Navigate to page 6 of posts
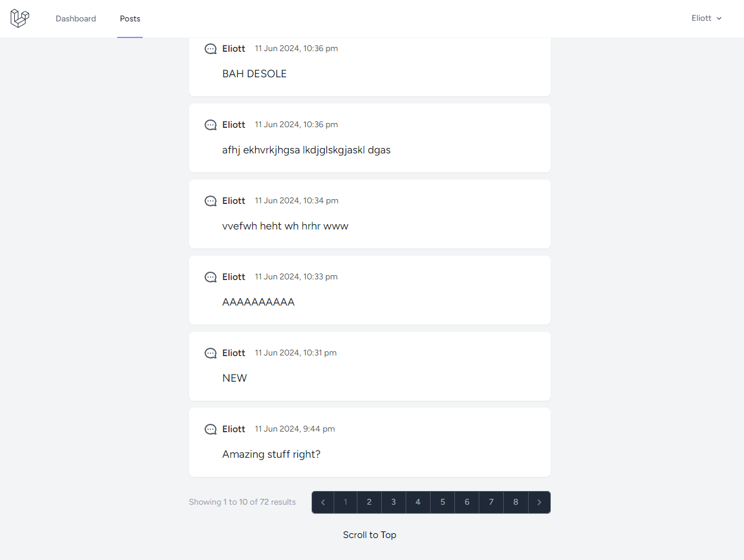Image resolution: width=744 pixels, height=560 pixels. [467, 502]
